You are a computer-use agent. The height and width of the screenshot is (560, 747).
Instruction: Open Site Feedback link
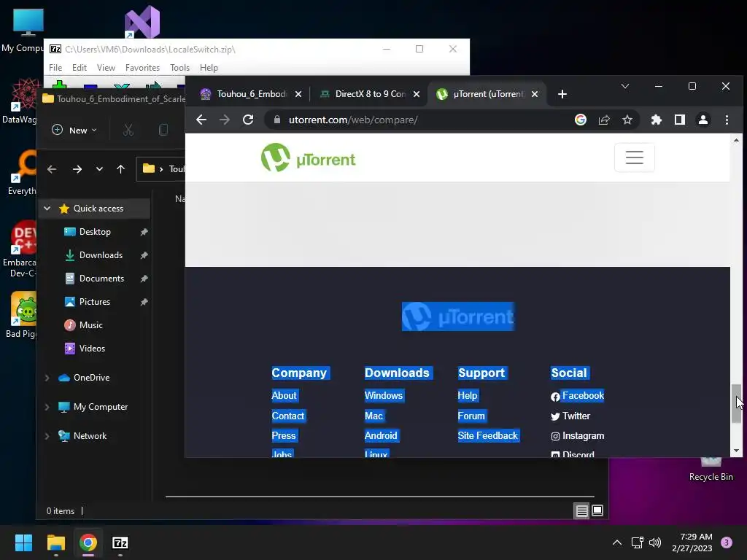487,435
